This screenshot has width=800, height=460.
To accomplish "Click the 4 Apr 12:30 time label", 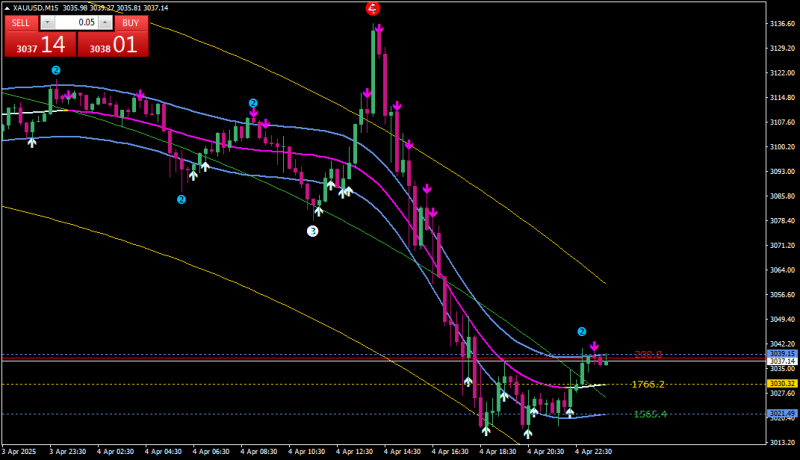I will coord(354,452).
